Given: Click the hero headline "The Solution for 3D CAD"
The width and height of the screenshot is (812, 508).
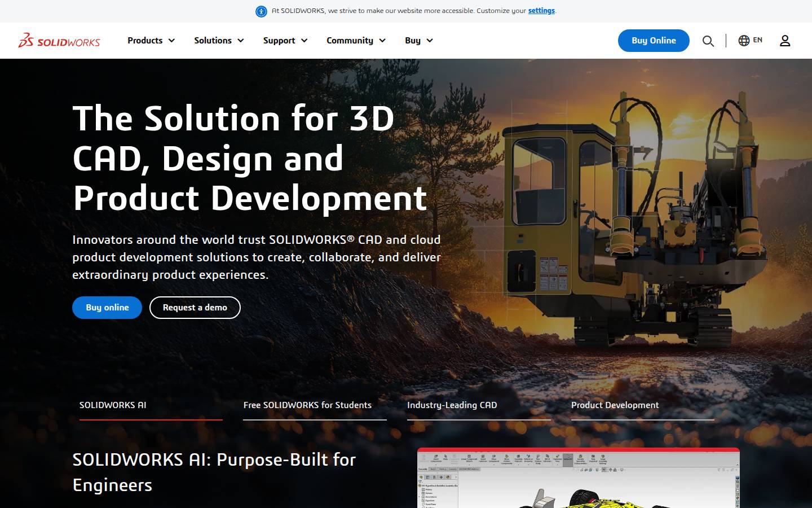Looking at the screenshot, I should coord(250,158).
